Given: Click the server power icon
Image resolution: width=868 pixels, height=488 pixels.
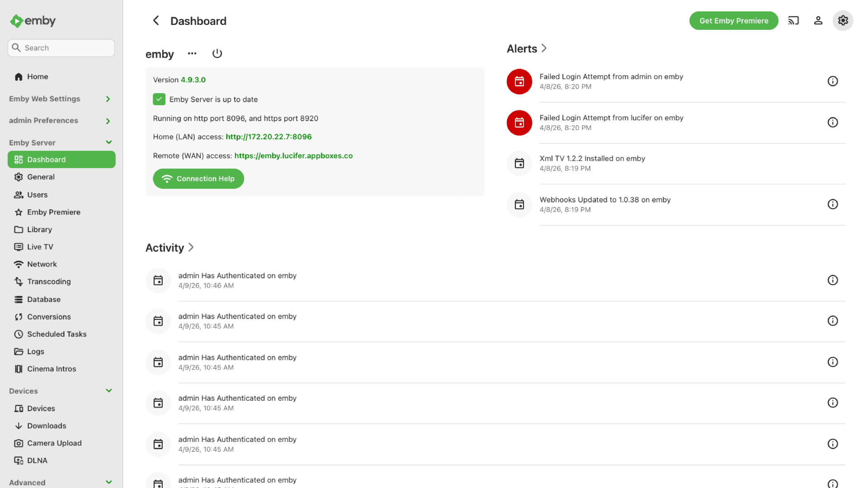Looking at the screenshot, I should (217, 53).
